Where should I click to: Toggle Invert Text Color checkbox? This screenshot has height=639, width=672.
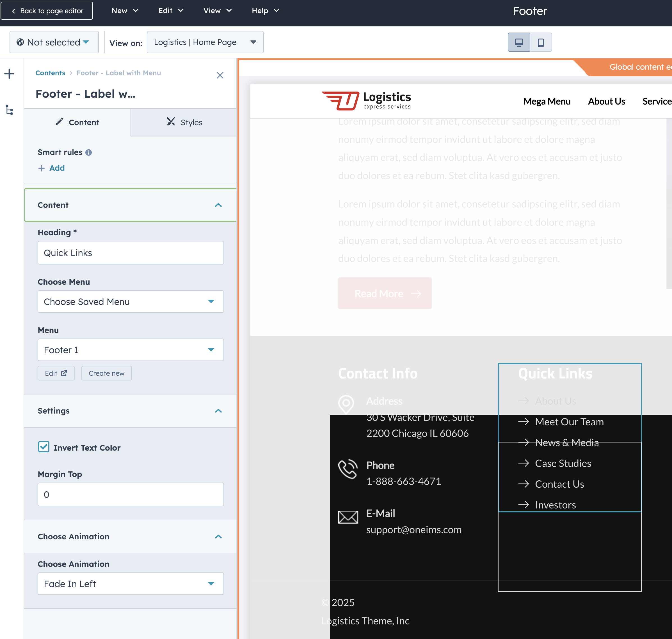44,447
